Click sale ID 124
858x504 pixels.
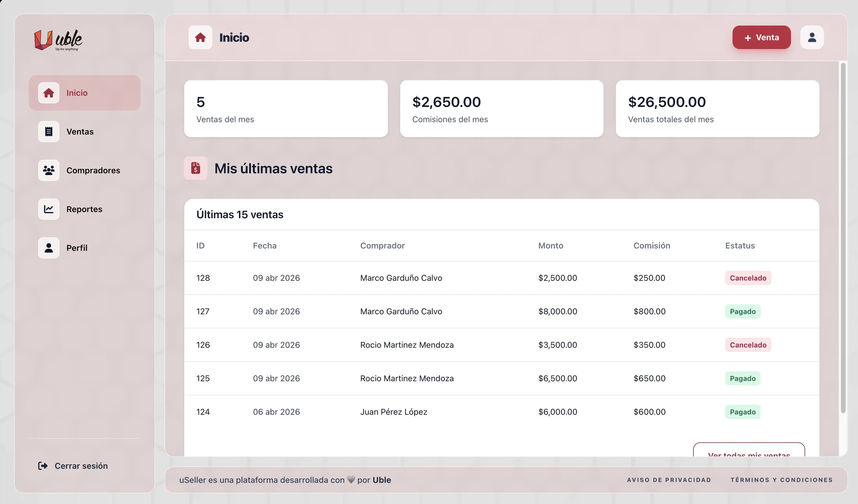(x=203, y=412)
